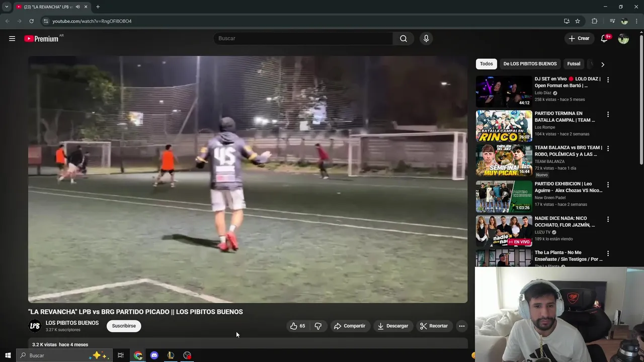644x362 pixels.
Task: Click the Compartir button
Action: (x=350, y=326)
